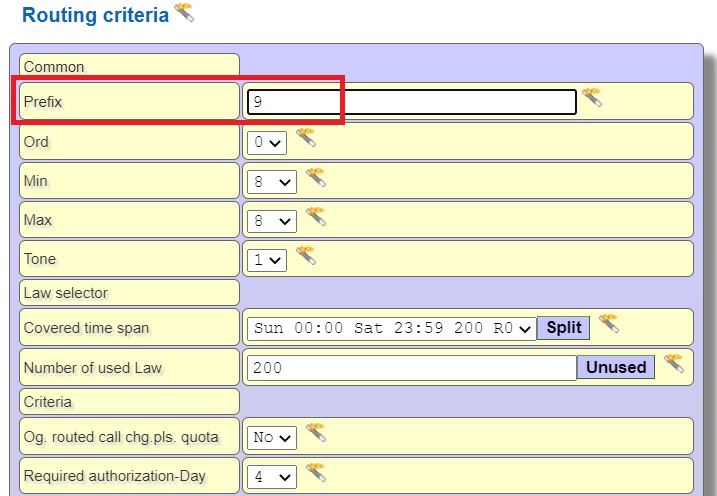Open the Min value dropdown
Screen dimensions: 717x496
(272, 182)
